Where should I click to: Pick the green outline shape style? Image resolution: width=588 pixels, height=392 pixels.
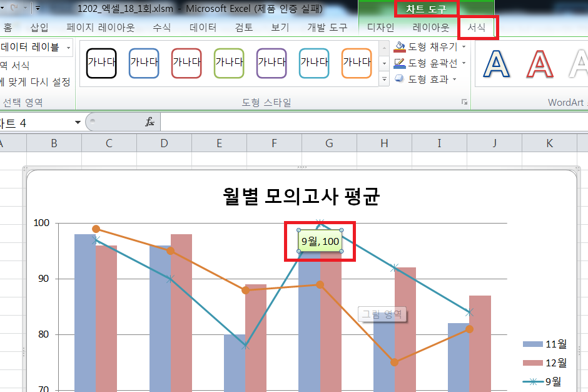(229, 63)
